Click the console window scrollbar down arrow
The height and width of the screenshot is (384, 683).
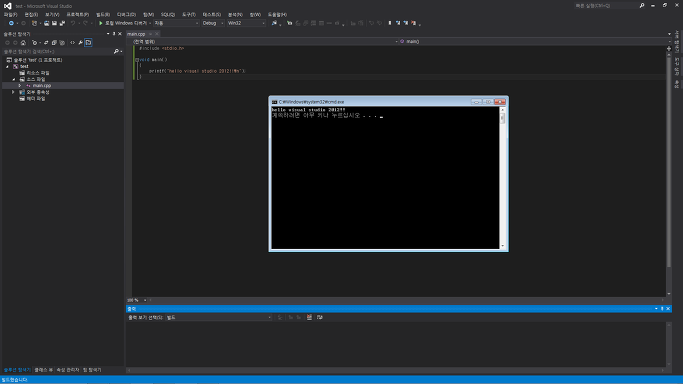(x=502, y=246)
